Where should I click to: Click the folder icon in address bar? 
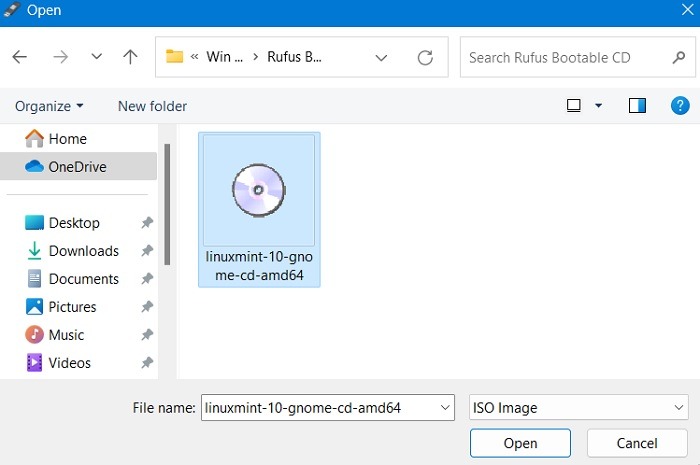(x=175, y=57)
